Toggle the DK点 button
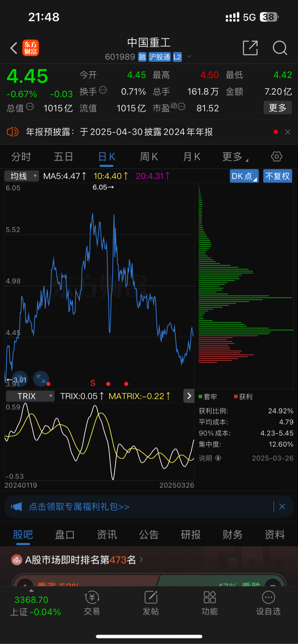This screenshot has width=298, height=644. point(244,176)
